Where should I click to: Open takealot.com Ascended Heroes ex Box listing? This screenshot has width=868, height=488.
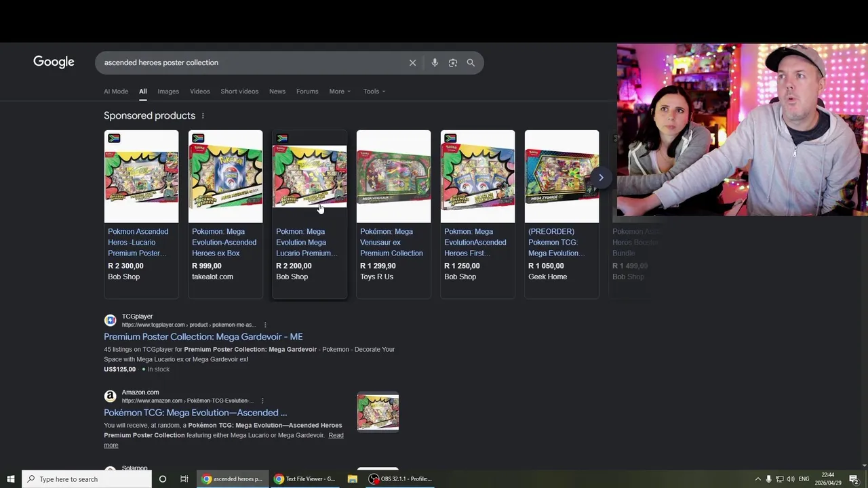[225, 214]
